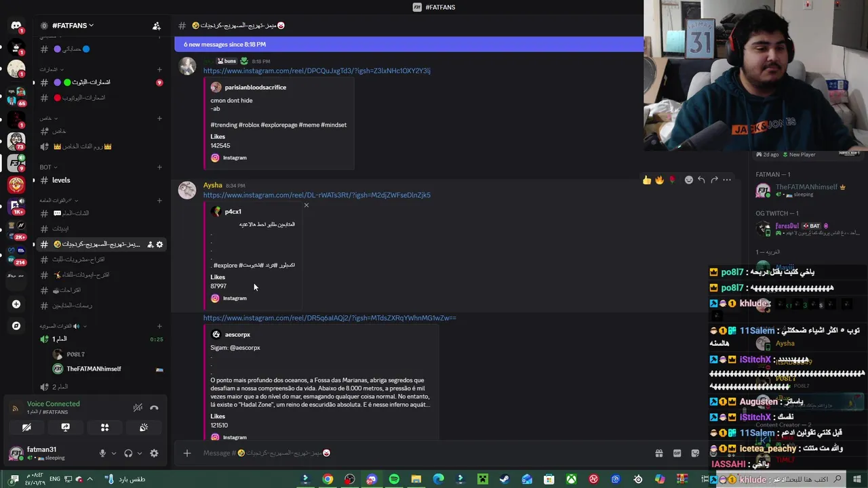
Task: Open the gift icon in message bar
Action: tap(658, 453)
